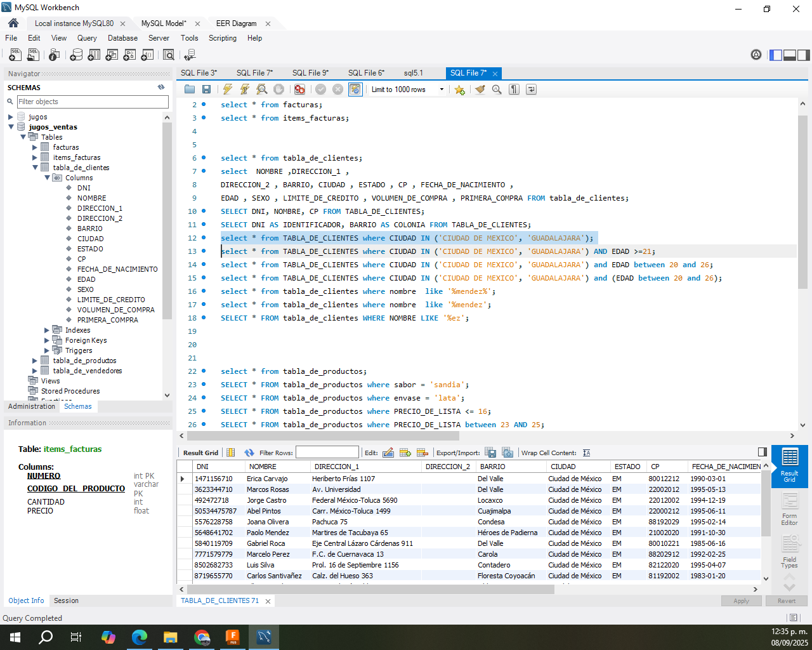Reconnect to DBMS icon
Image resolution: width=812 pixels, height=650 pixels.
[189, 55]
